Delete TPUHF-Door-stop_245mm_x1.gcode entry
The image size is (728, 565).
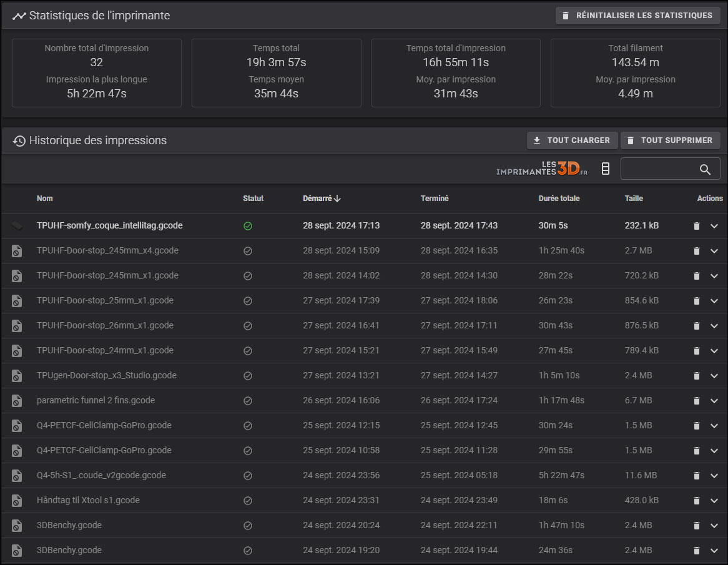pos(696,276)
